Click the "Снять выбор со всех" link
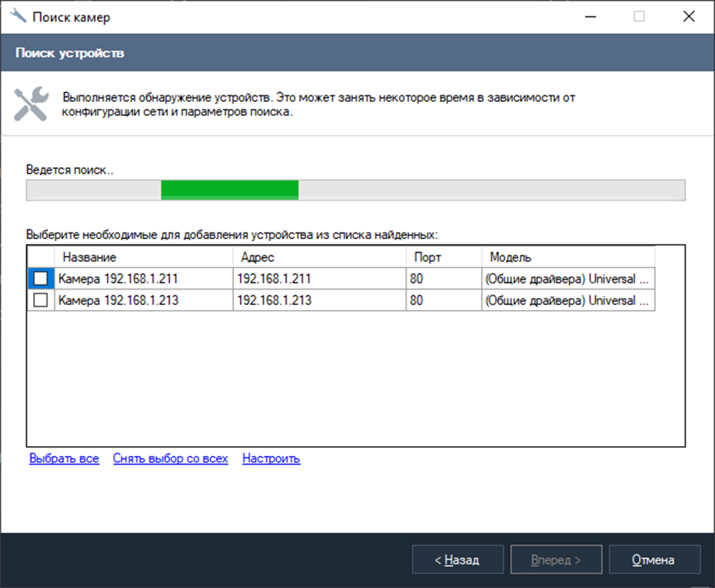The image size is (715, 588). [170, 458]
